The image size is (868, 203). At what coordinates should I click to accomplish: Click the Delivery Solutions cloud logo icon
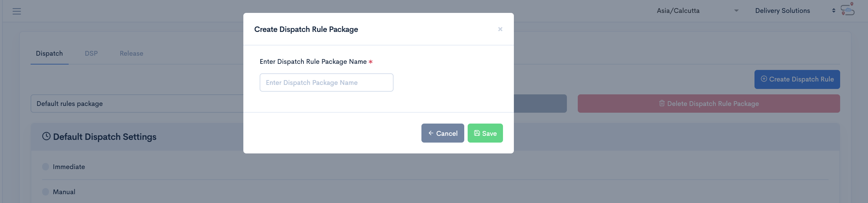tap(848, 9)
